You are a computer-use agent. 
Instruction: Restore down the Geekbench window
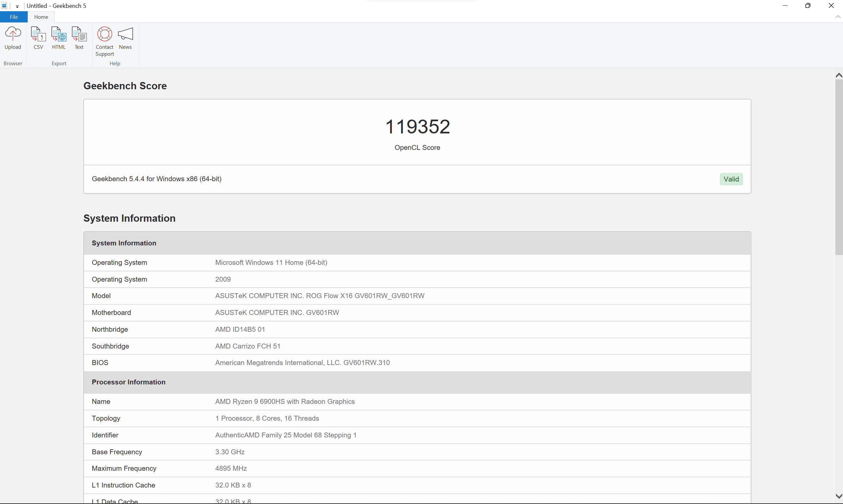point(808,5)
